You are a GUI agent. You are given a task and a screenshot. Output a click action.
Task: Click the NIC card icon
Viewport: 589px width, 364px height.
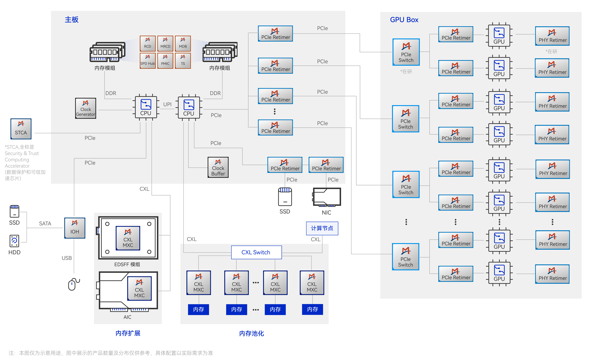(x=327, y=197)
